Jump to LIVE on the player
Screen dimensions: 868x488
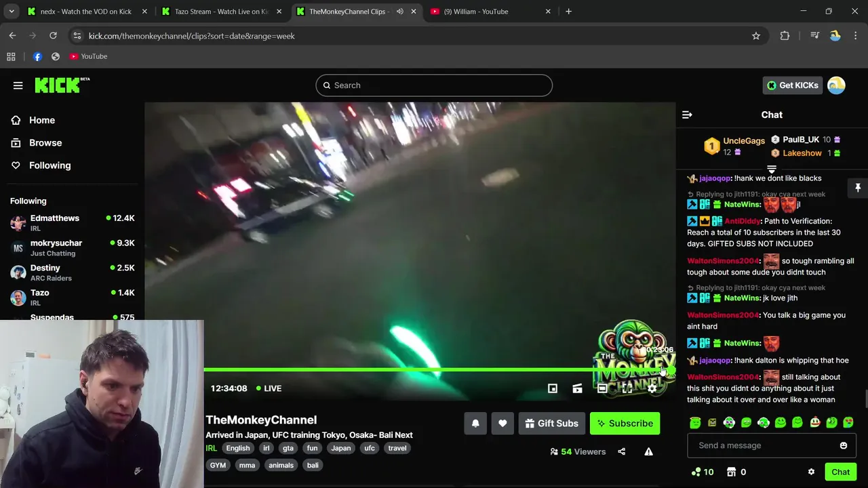click(269, 388)
